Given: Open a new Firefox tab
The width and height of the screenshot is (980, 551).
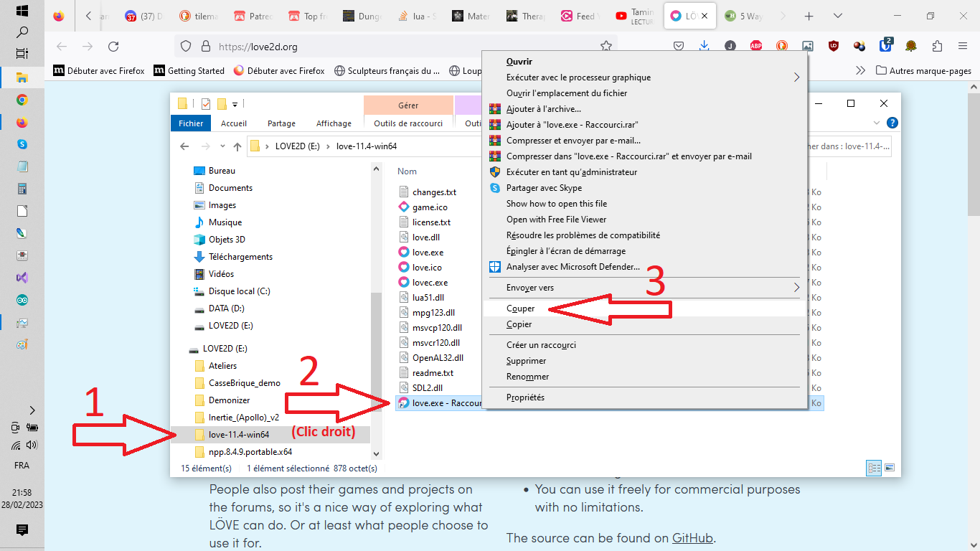Looking at the screenshot, I should click(x=809, y=16).
